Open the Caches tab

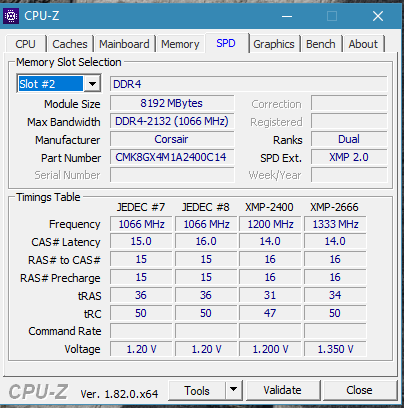pos(70,44)
